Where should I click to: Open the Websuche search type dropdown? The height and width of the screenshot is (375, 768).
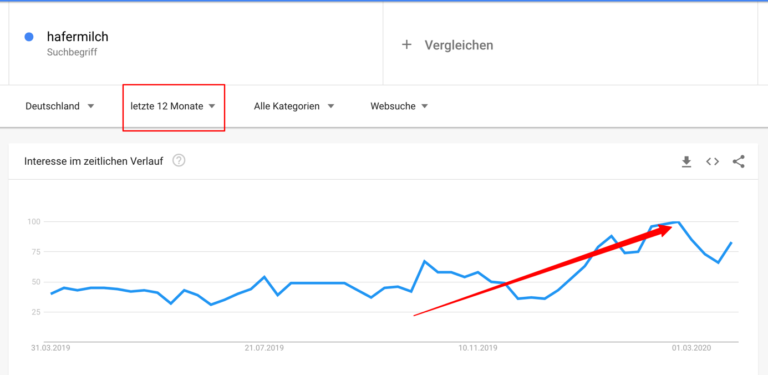[x=399, y=106]
